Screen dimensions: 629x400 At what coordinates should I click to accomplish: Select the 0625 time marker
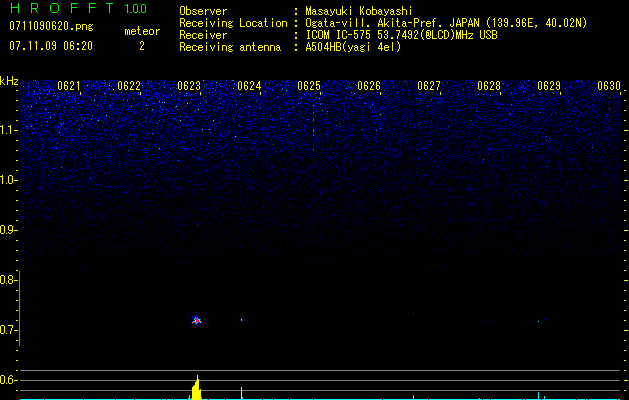pos(309,87)
